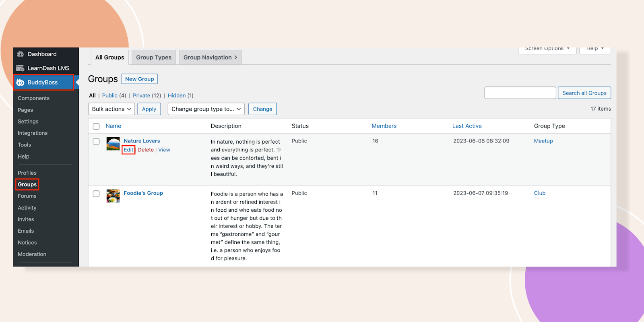The width and height of the screenshot is (644, 322).
Task: Open Foodie's Group avatar thumbnail
Action: pos(113,196)
